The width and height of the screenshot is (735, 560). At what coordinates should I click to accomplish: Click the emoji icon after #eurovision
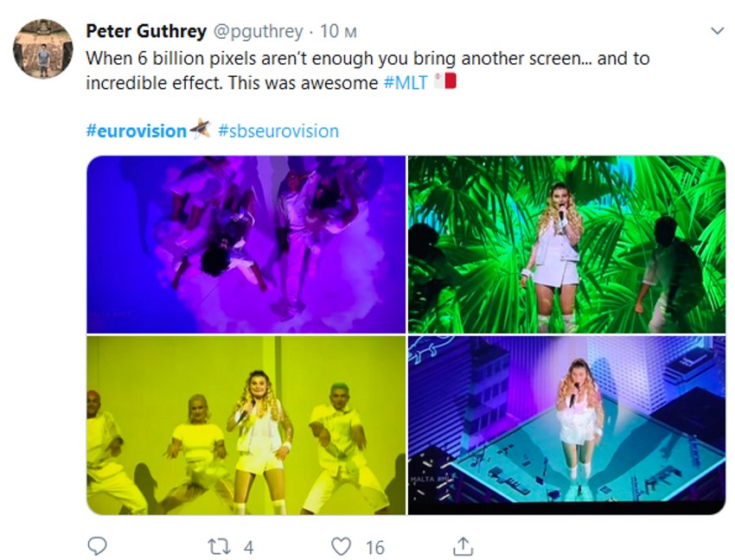(x=201, y=130)
